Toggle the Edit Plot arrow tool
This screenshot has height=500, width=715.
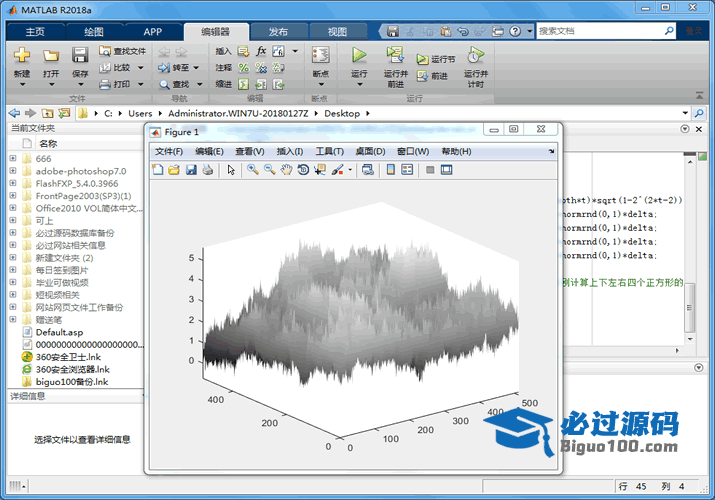(231, 170)
